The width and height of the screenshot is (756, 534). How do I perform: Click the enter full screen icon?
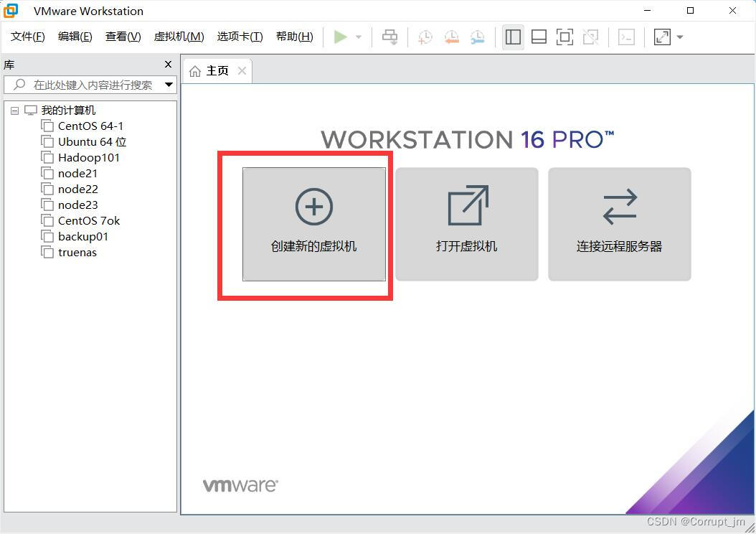564,37
